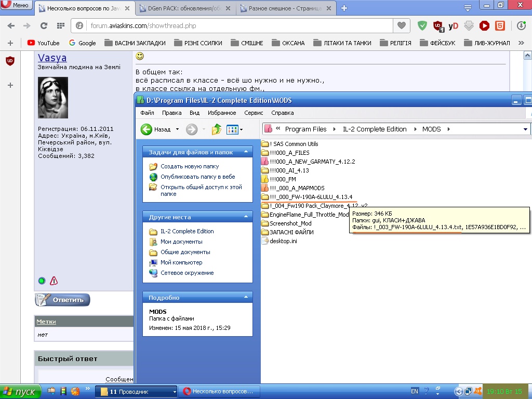
Task: Add page to bookmarks heart icon
Action: 402,25
